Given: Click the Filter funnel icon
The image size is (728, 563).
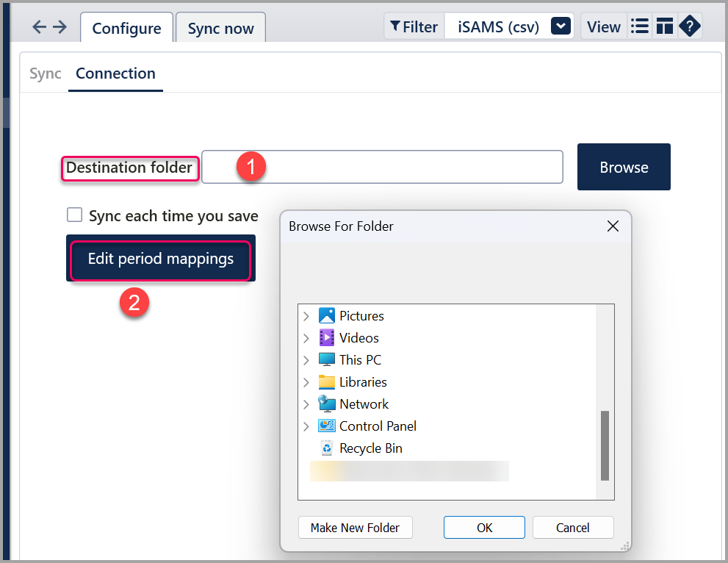Looking at the screenshot, I should click(x=394, y=26).
